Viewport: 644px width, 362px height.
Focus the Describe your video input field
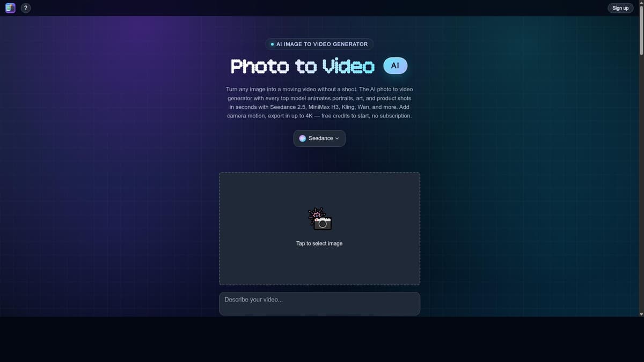[x=319, y=304]
